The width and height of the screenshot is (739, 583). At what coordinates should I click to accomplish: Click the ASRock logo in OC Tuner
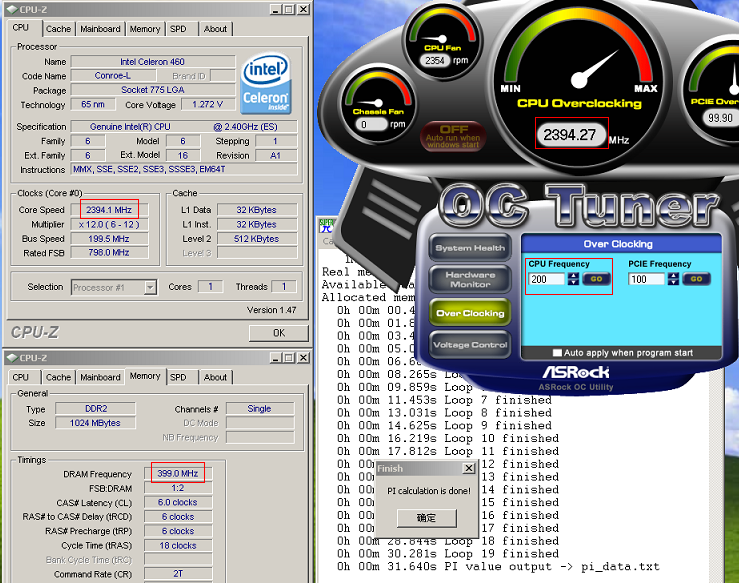575,373
